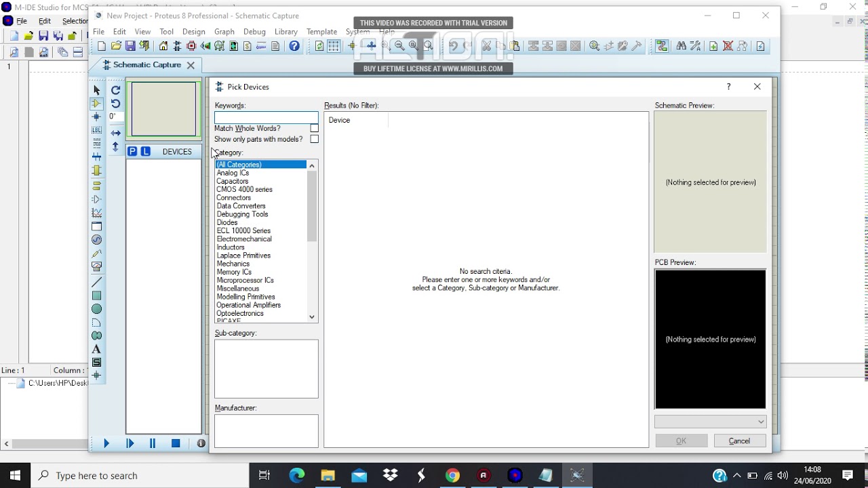The width and height of the screenshot is (868, 488).
Task: Select the 2D Box graphics tool
Action: click(x=96, y=296)
